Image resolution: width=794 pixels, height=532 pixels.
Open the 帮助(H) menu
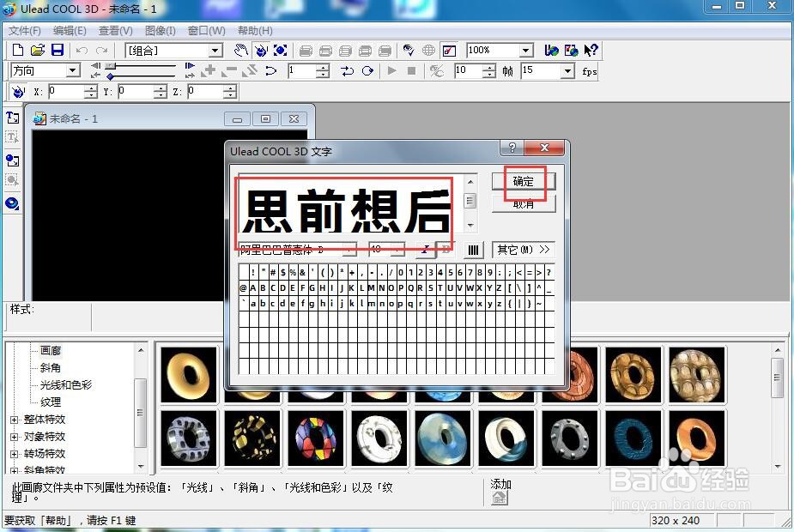tap(255, 31)
